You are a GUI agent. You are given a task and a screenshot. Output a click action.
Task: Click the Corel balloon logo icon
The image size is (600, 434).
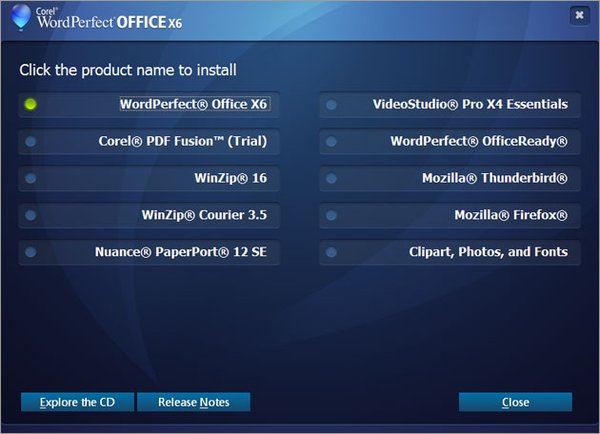tap(21, 17)
